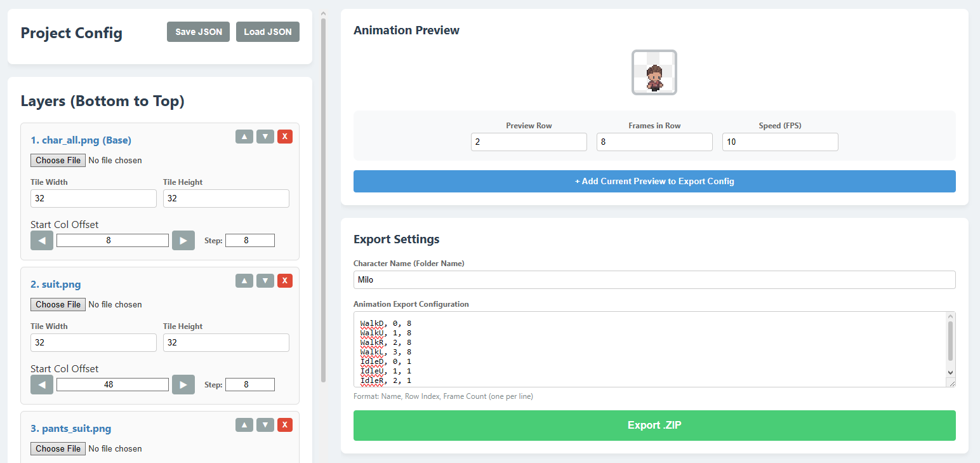The width and height of the screenshot is (980, 463).
Task: Move suit.png layer down
Action: pyautogui.click(x=265, y=281)
